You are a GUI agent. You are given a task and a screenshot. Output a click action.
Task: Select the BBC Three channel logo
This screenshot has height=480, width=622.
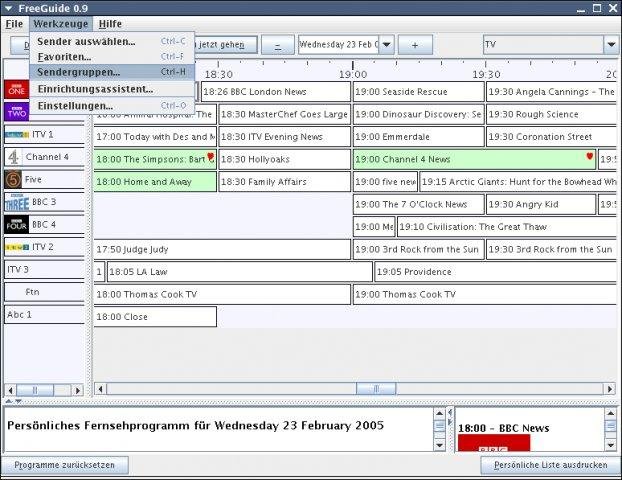pos(17,202)
